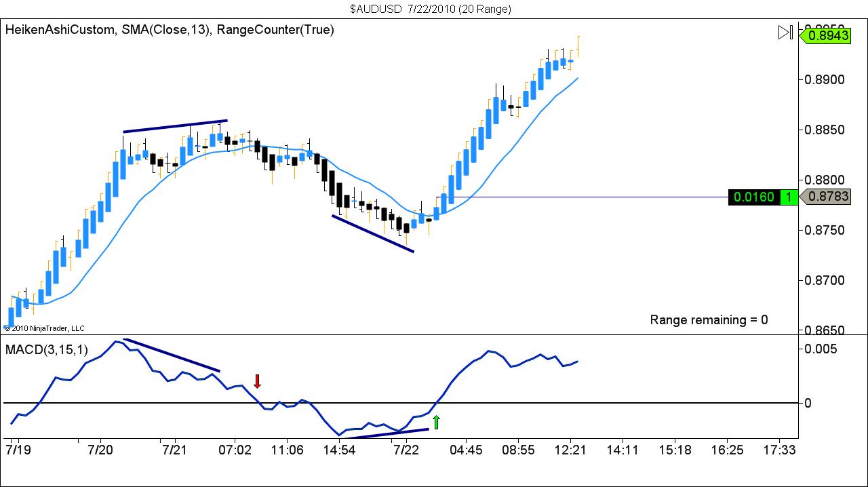Click the horizontal blue entry line at 0.8783
Image resolution: width=868 pixels, height=487 pixels.
[x=610, y=197]
